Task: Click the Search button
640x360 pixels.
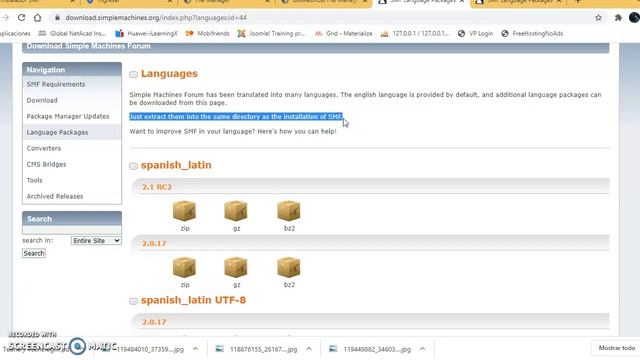Action: click(34, 253)
